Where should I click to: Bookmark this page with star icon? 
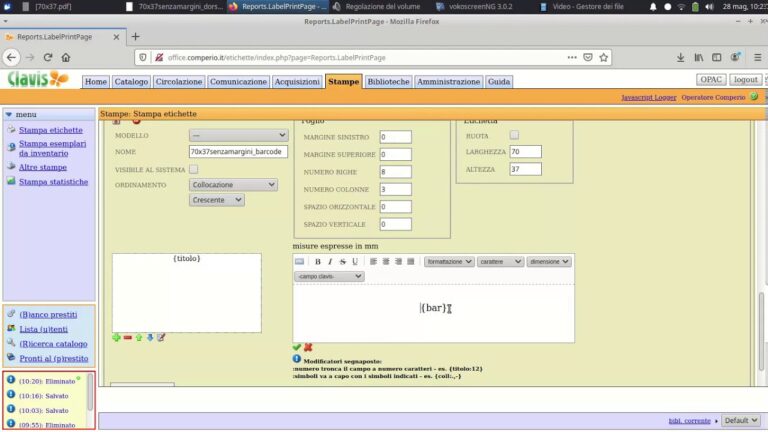[603, 57]
